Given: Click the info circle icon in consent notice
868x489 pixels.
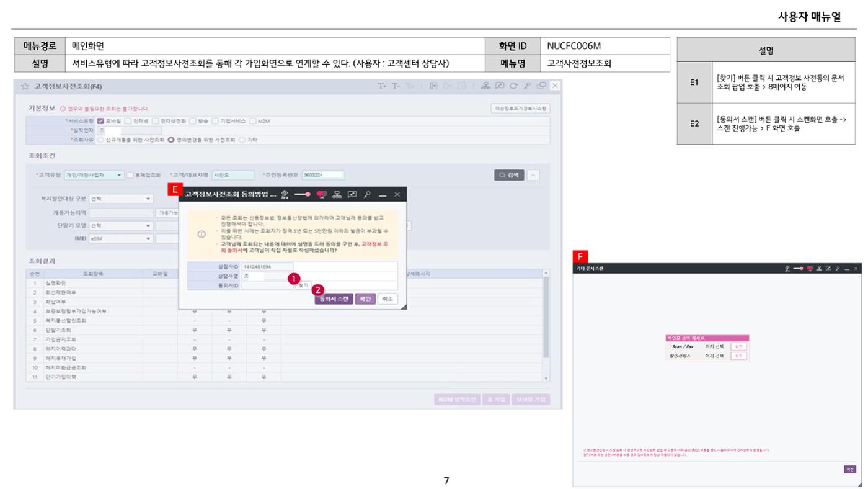Looking at the screenshot, I should point(201,234).
